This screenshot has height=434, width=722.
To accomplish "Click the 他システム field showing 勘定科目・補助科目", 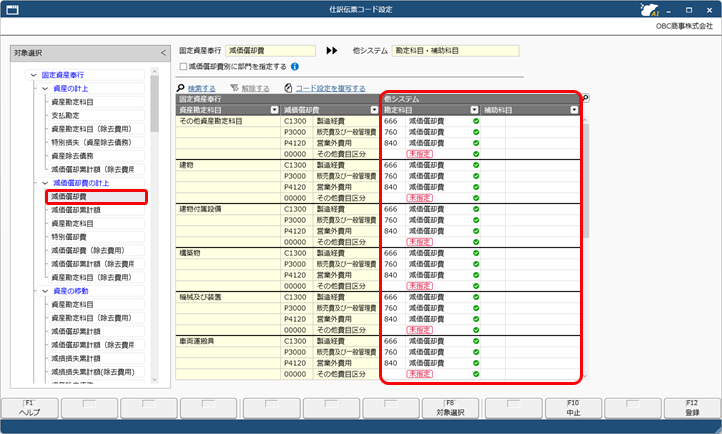I will (455, 51).
